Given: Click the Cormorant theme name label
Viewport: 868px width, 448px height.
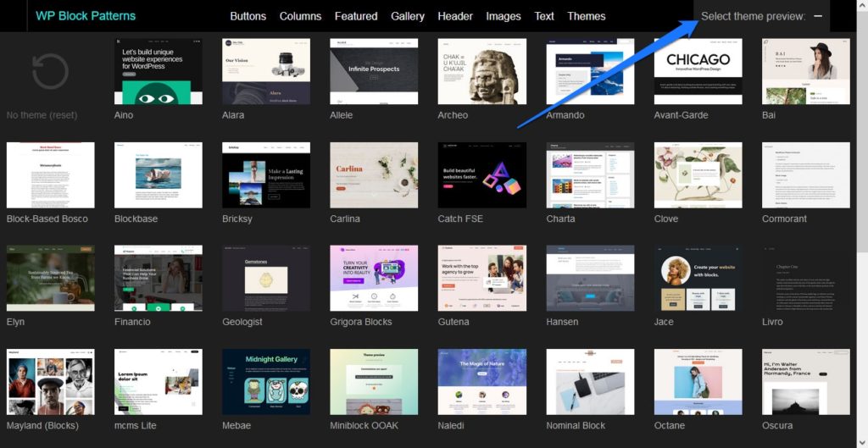Looking at the screenshot, I should (784, 218).
